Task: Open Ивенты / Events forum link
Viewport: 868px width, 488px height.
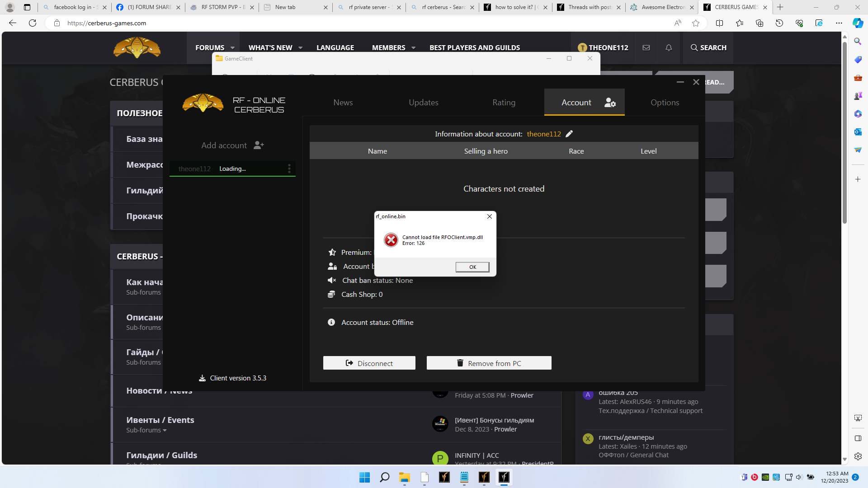Action: [x=160, y=420]
